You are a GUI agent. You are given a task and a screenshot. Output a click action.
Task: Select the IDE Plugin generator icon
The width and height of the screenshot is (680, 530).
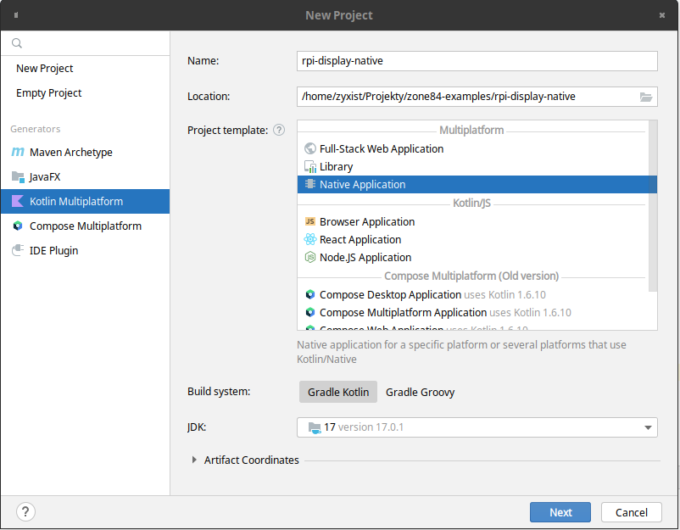click(x=18, y=251)
